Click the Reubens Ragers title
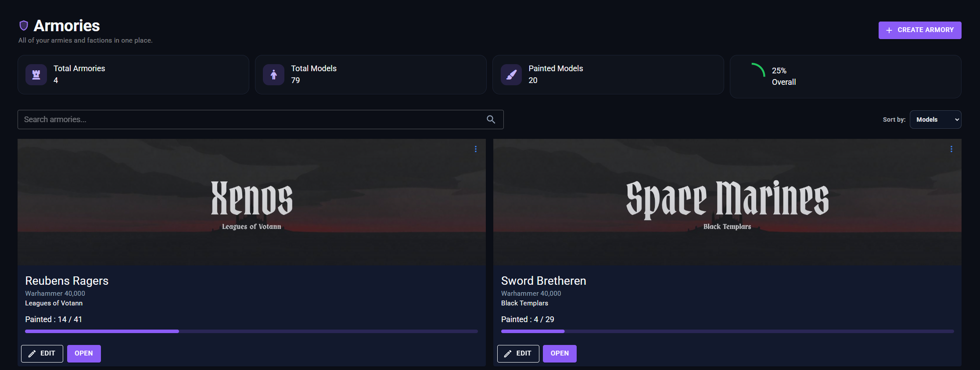 67,281
